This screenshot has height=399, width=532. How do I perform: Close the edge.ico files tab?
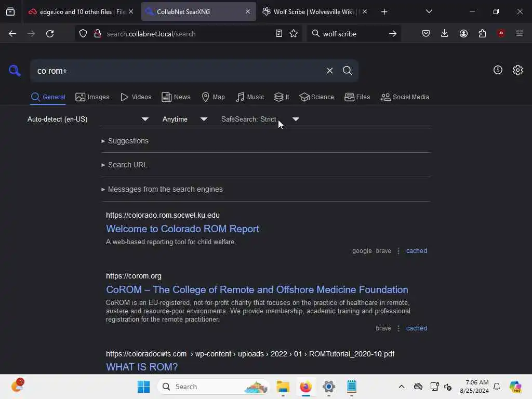click(131, 11)
